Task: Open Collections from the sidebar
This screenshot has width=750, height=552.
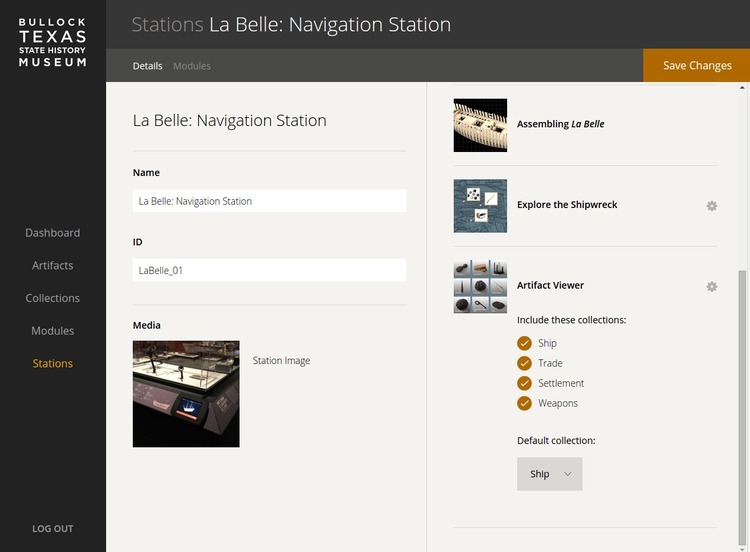Action: (53, 298)
